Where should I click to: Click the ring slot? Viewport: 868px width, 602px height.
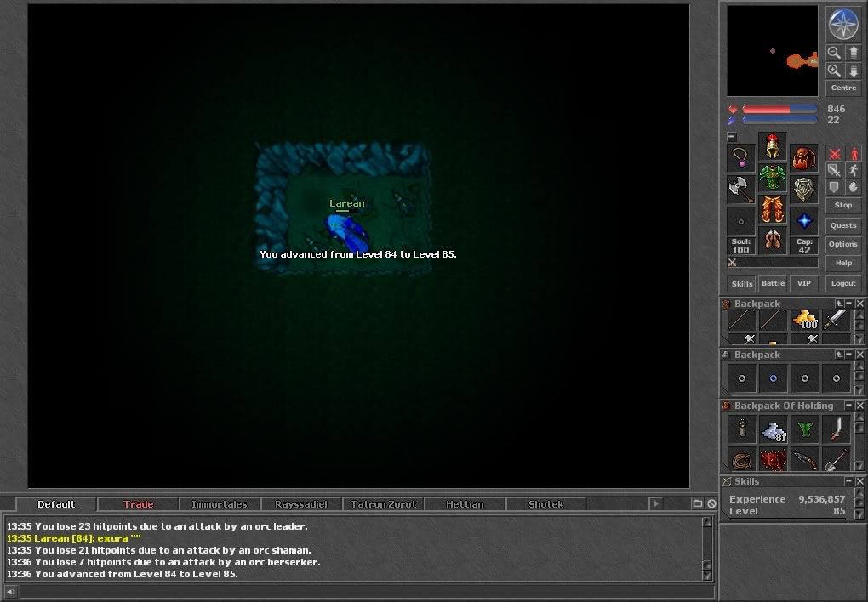(x=740, y=221)
